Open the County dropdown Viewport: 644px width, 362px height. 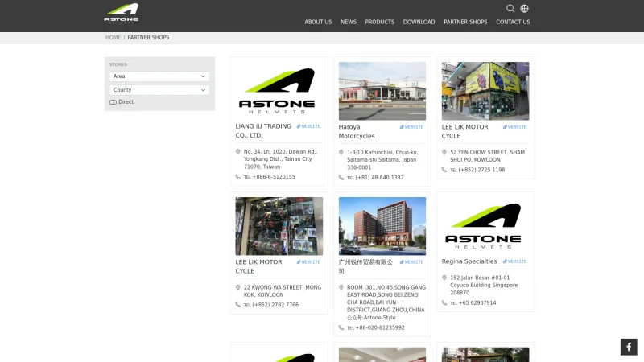159,90
